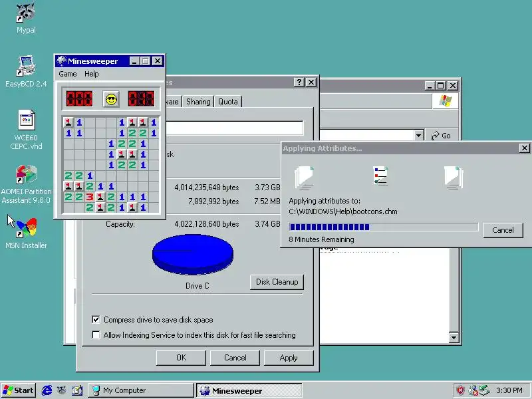Viewport: 532px width, 399px height.
Task: Click the Apply button in Properties
Action: pos(289,358)
